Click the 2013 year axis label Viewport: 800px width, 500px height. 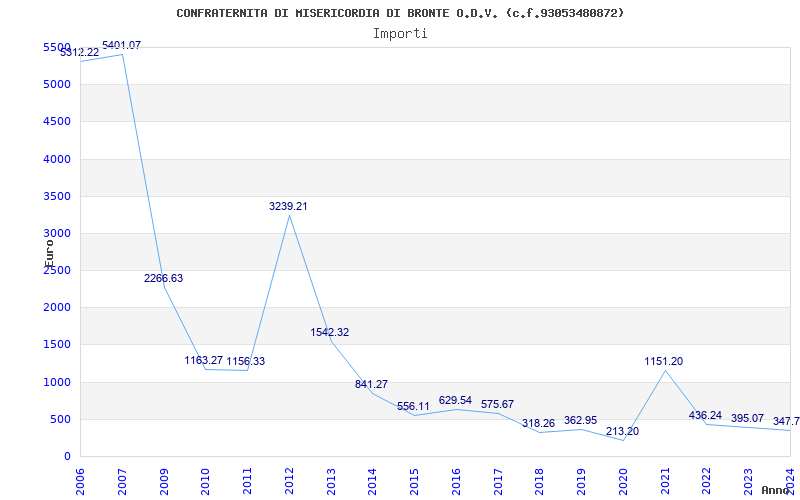[331, 481]
